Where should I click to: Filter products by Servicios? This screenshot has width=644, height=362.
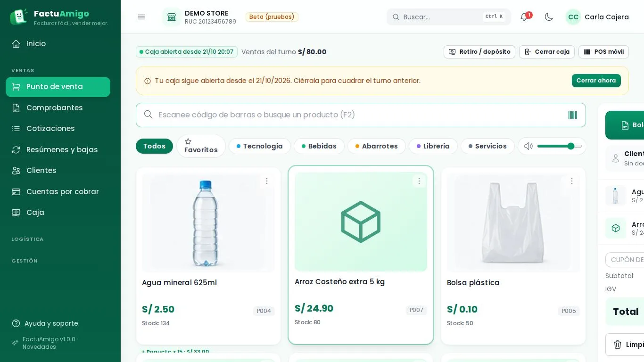(x=487, y=146)
